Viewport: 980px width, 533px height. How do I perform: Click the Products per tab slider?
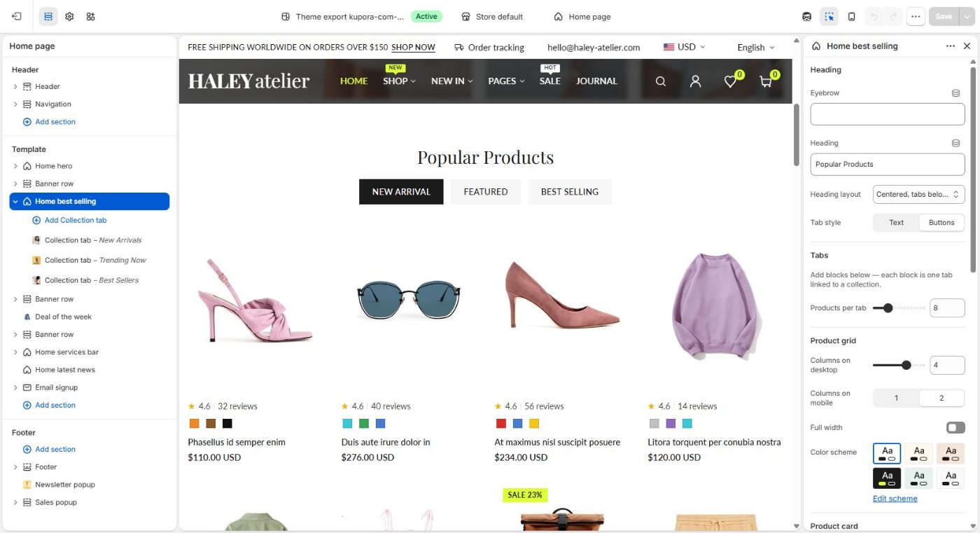tap(899, 307)
